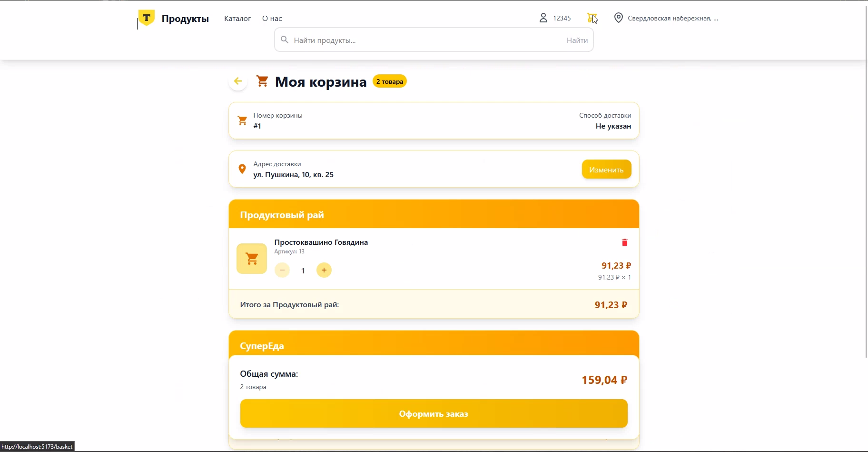Open the О нас menu item
The width and height of the screenshot is (868, 452).
click(272, 19)
